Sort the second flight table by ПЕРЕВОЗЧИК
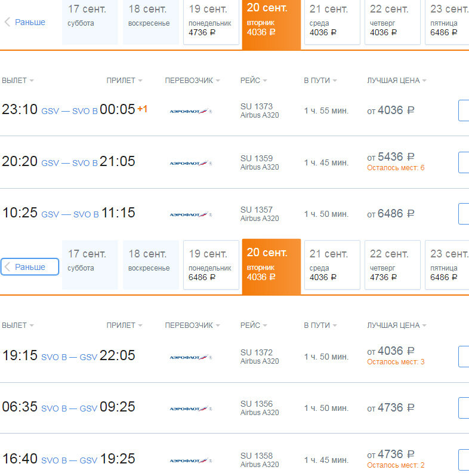The image size is (469, 476). [x=192, y=325]
